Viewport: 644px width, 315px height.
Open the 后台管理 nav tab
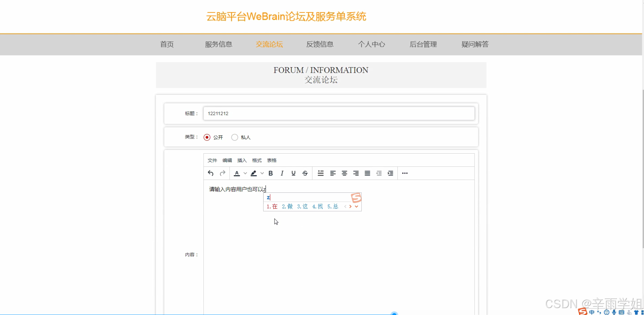(x=423, y=44)
